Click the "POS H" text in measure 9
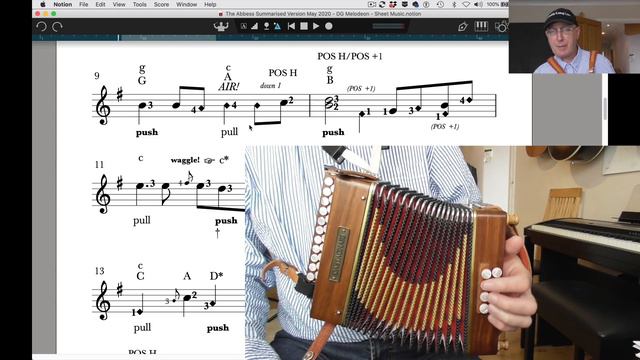The height and width of the screenshot is (360, 640). [x=283, y=73]
